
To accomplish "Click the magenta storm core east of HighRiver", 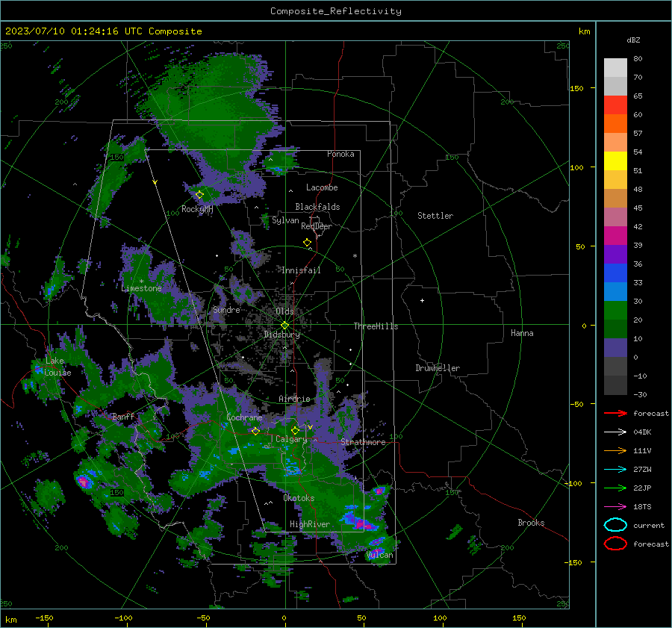I will (364, 524).
